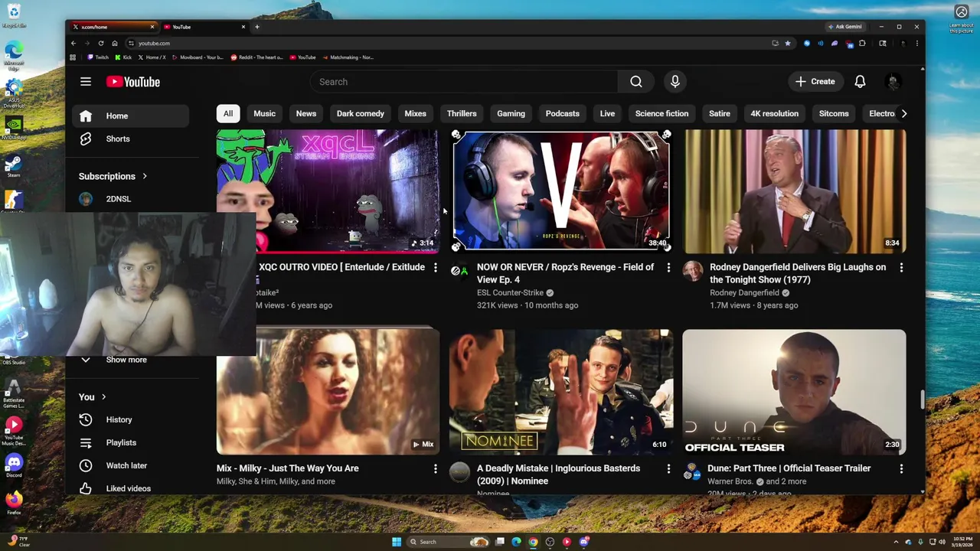Viewport: 980px width, 551px height.
Task: Click Rodney Dangerfield channel avatar
Action: (x=692, y=271)
